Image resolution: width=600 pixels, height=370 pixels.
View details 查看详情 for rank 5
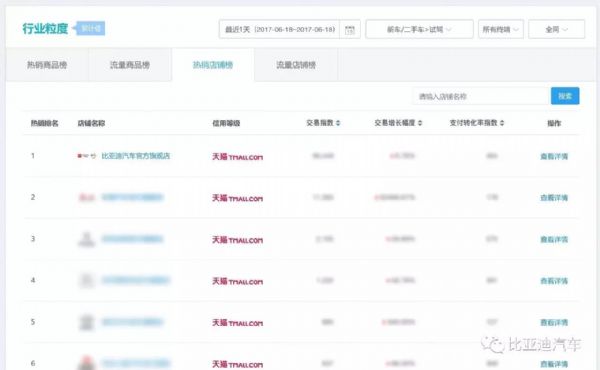[554, 323]
